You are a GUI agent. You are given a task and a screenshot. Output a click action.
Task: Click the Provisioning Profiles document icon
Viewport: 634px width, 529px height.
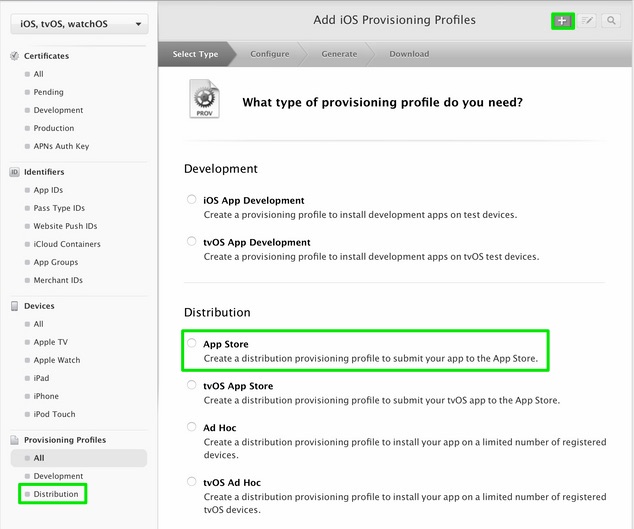14,440
